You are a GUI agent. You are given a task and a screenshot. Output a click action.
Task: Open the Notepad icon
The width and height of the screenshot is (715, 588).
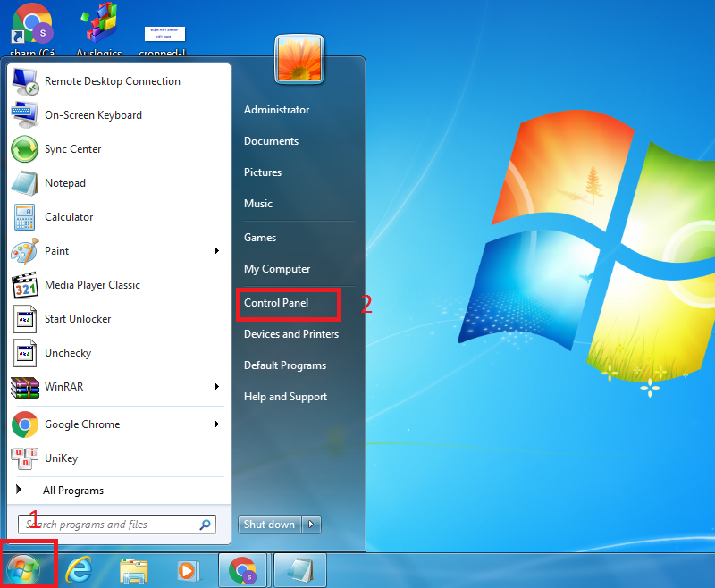pyautogui.click(x=24, y=183)
